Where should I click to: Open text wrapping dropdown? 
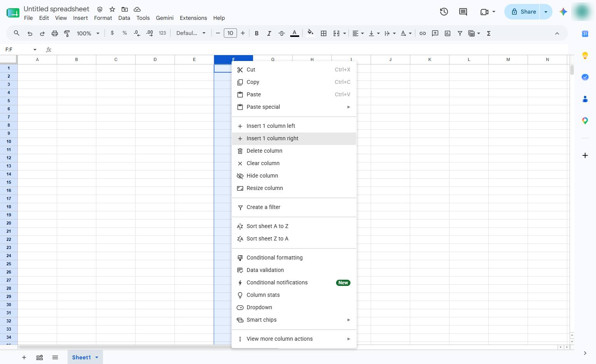[390, 33]
